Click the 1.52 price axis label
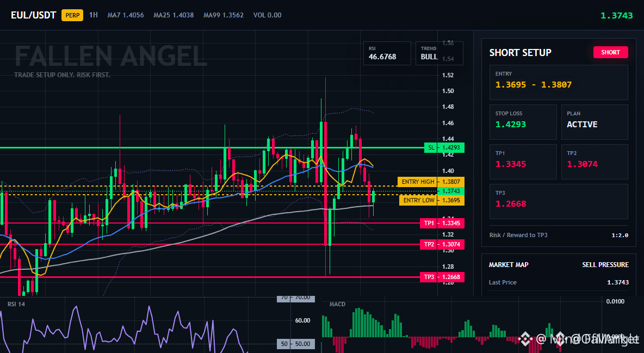Screen dimensions: 644x353 point(448,75)
